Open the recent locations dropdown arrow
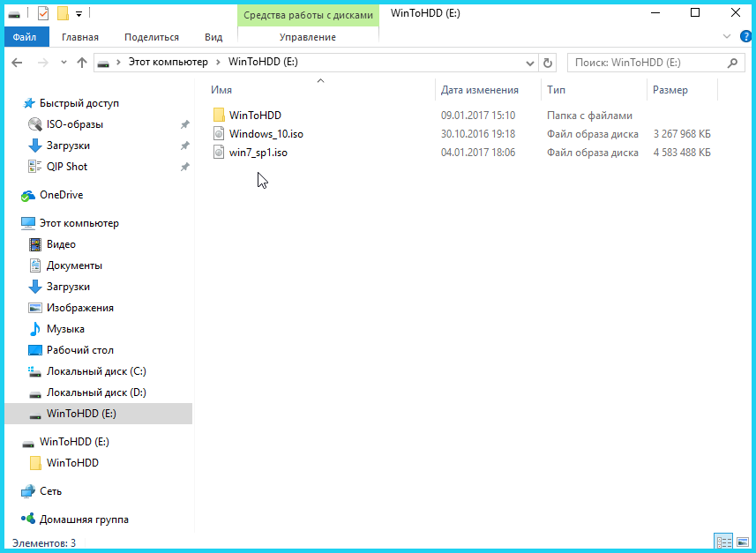Viewport: 756px width, 553px height. click(63, 63)
